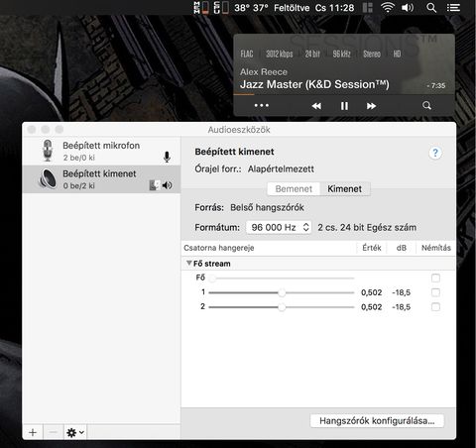Mute the Fő master channel checkbox

[x=435, y=278]
